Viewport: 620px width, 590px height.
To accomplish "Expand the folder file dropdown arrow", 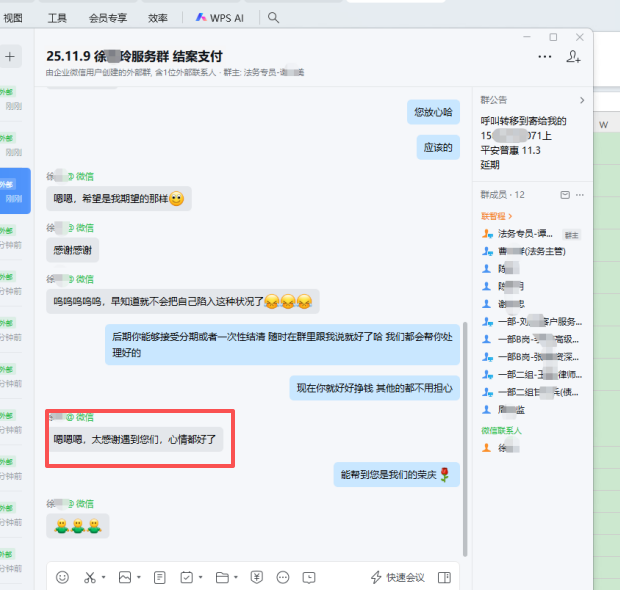I will pyautogui.click(x=236, y=577).
